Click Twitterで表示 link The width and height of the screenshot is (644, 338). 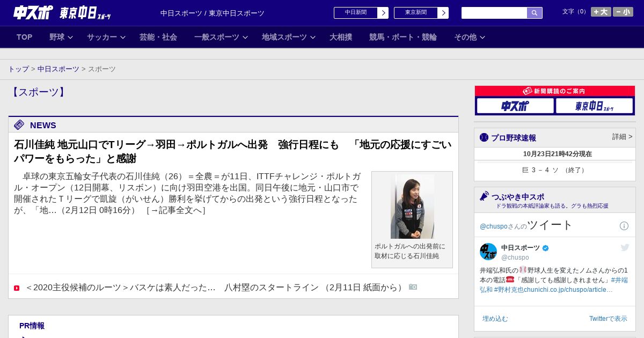tap(608, 319)
